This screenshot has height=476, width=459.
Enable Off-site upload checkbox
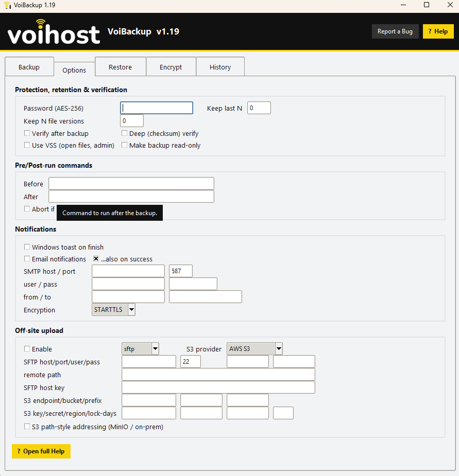pos(27,349)
